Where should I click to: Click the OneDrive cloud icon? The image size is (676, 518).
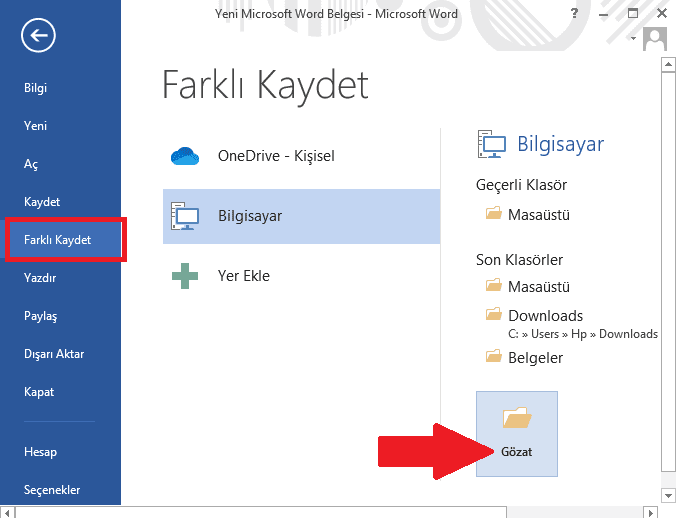pyautogui.click(x=185, y=156)
